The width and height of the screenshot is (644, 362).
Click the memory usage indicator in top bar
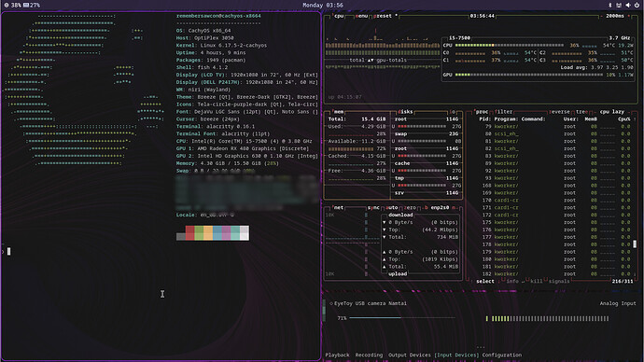32,6
